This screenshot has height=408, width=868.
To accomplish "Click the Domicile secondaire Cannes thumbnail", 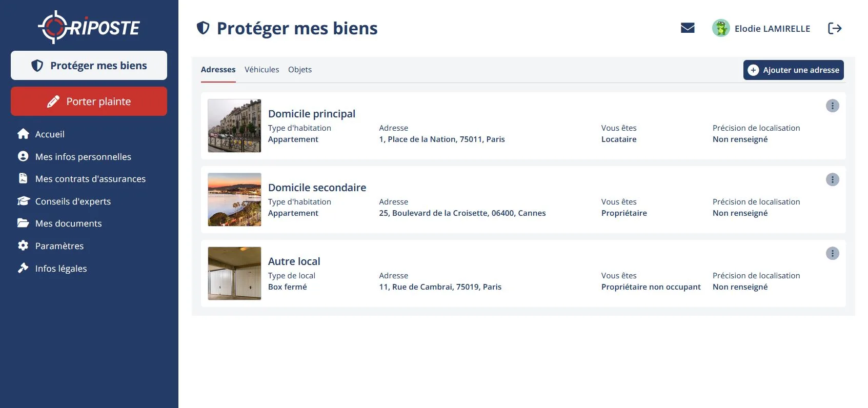I will [234, 199].
